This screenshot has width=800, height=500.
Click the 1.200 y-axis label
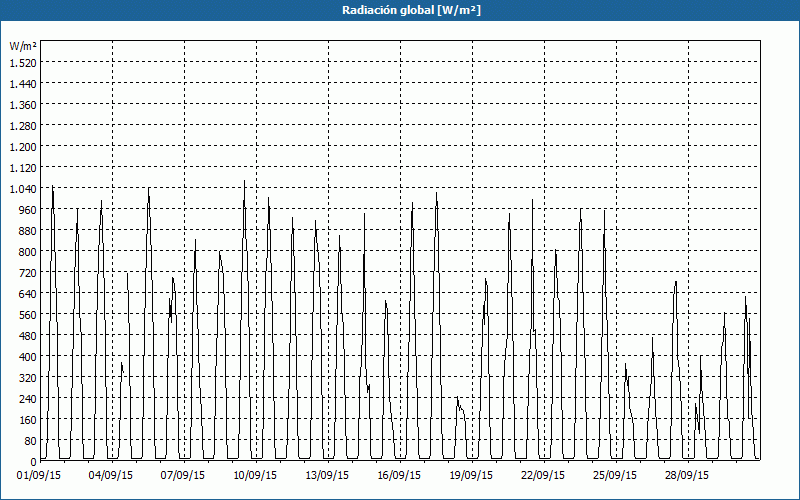23,146
